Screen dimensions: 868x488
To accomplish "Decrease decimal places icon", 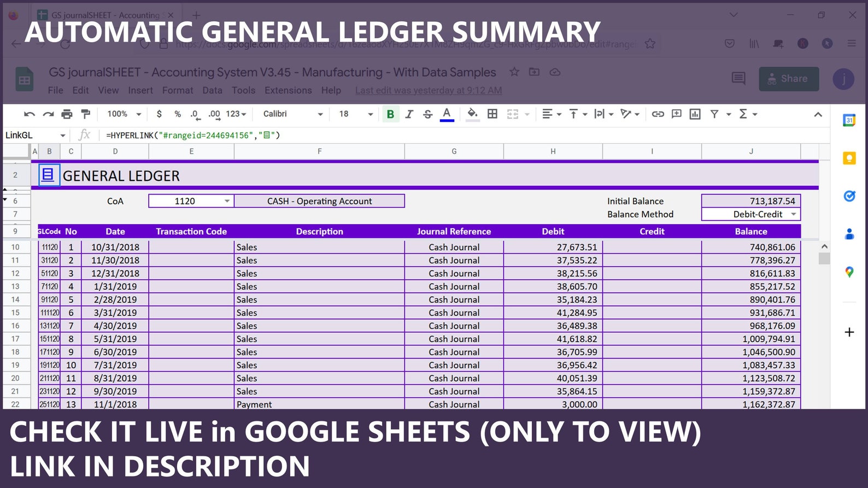I will [195, 114].
